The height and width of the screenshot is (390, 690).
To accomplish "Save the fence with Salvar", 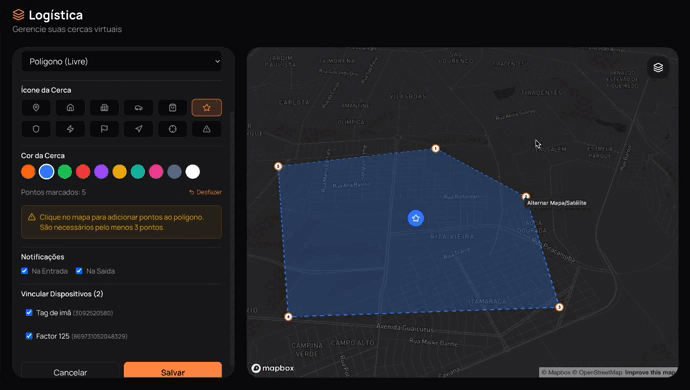I will tap(173, 371).
